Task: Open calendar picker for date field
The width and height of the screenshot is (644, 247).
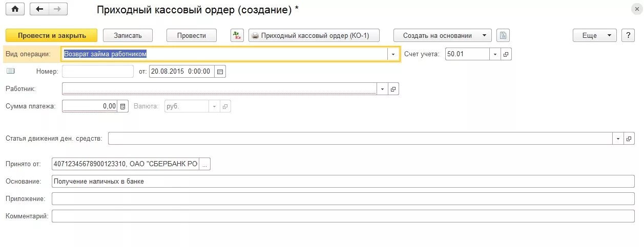Action: (220, 72)
